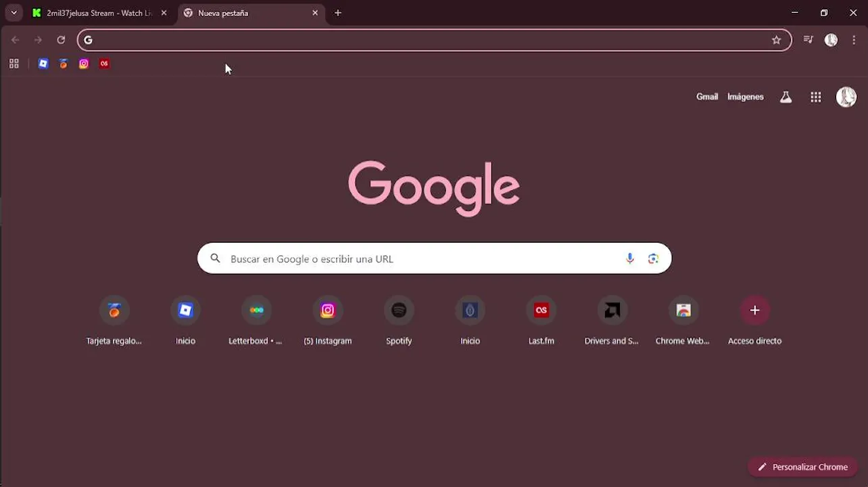Open the Imágenes link

point(745,97)
